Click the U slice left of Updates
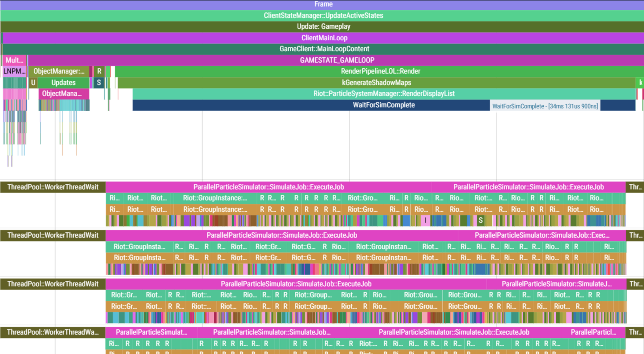Screen dimensions: 644x354 point(33,83)
